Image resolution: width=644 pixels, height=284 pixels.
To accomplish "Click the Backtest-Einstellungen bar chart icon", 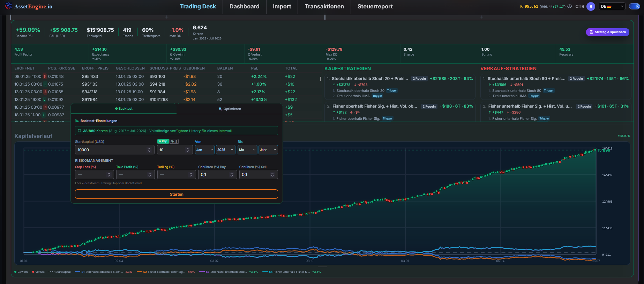I will 77,121.
